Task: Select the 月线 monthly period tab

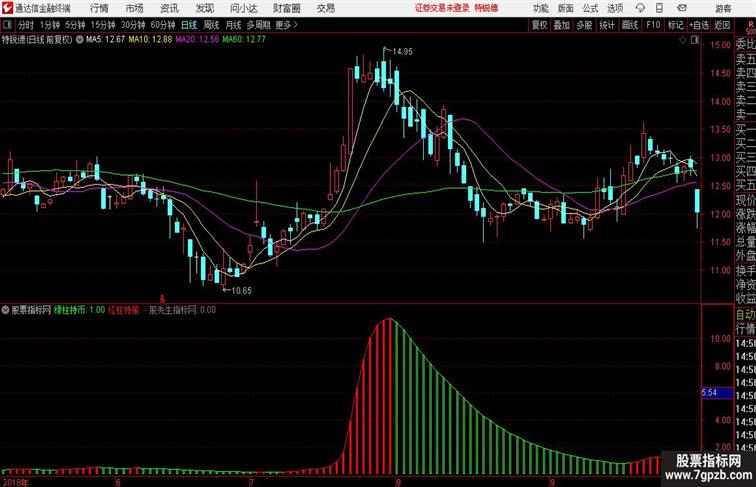Action: (233, 25)
